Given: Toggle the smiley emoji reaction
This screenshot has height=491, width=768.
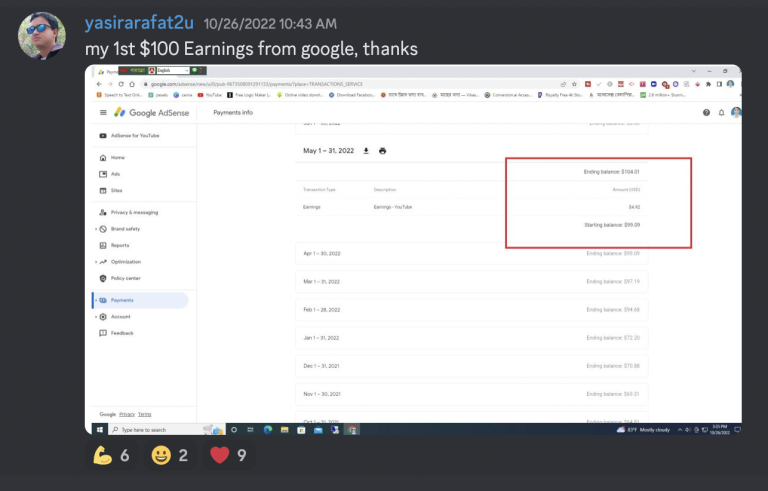Looking at the screenshot, I should [x=169, y=455].
